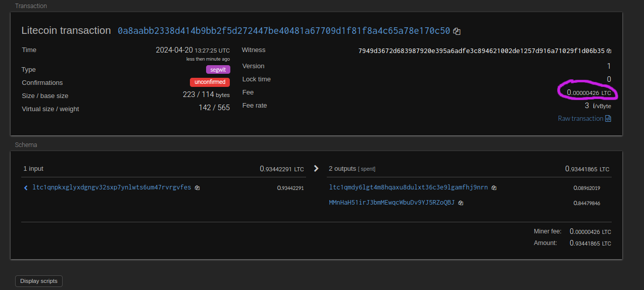
Task: Click the Witness label
Action: coord(254,50)
